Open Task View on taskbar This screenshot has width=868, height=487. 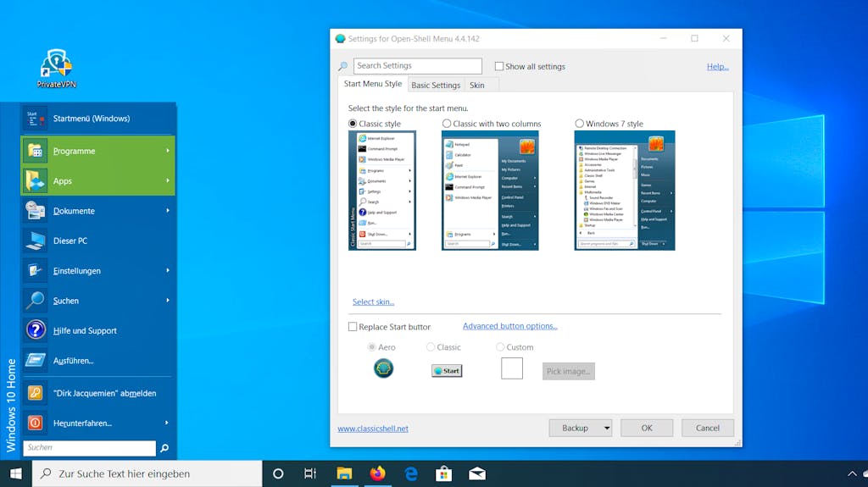(310, 473)
